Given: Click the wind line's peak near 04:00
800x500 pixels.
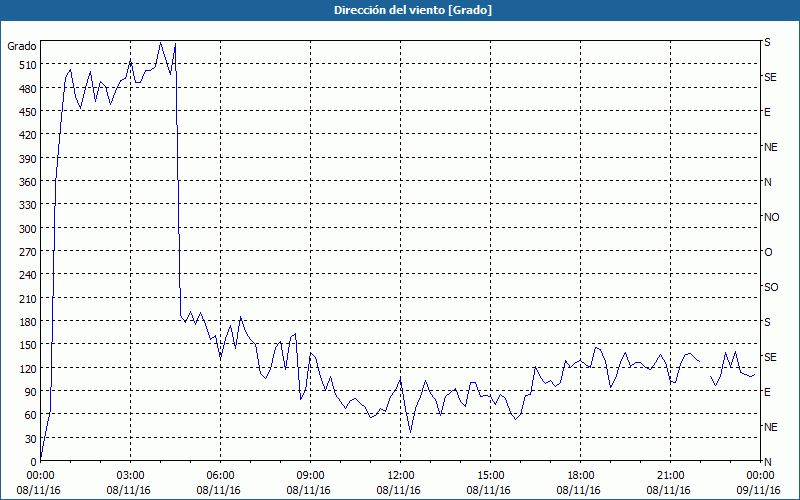Looking at the screenshot, I should (x=160, y=43).
